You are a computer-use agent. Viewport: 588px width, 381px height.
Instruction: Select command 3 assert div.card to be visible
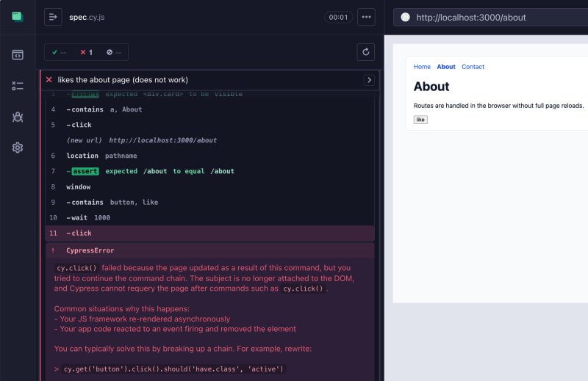tap(210, 95)
